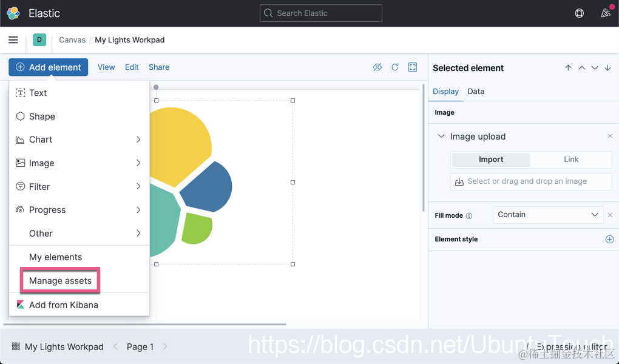Image resolution: width=619 pixels, height=364 pixels.
Task: Move element up one layer
Action: click(x=581, y=68)
